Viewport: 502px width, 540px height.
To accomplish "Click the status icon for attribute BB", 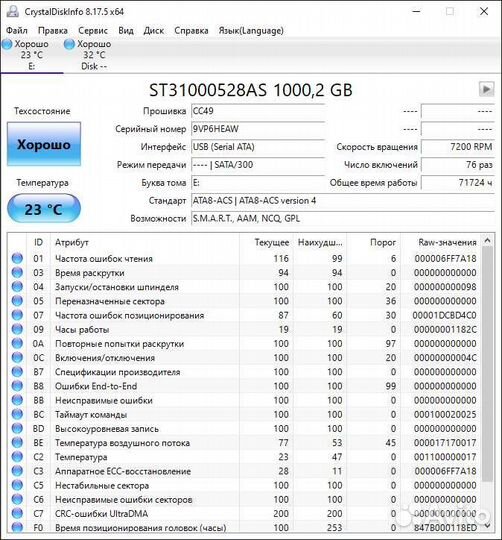I will (17, 400).
